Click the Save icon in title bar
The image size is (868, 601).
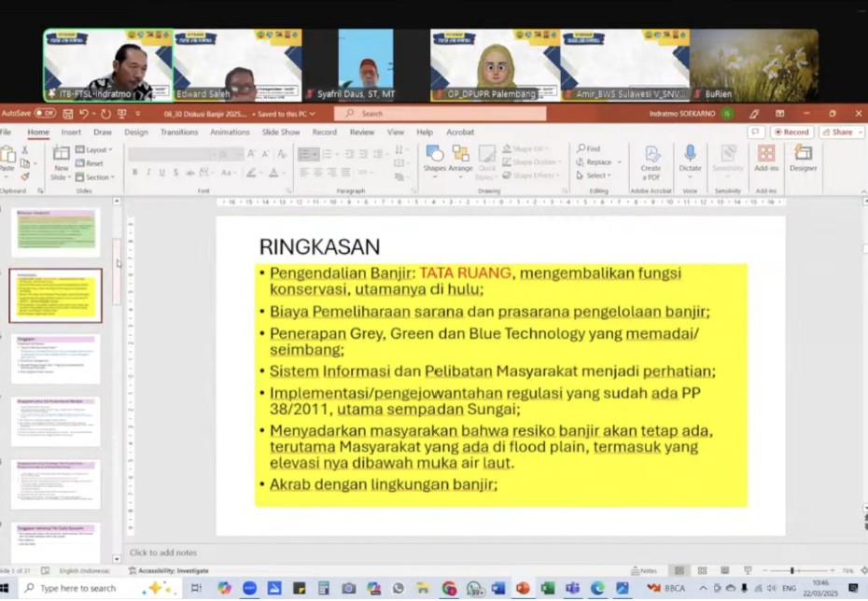point(65,114)
